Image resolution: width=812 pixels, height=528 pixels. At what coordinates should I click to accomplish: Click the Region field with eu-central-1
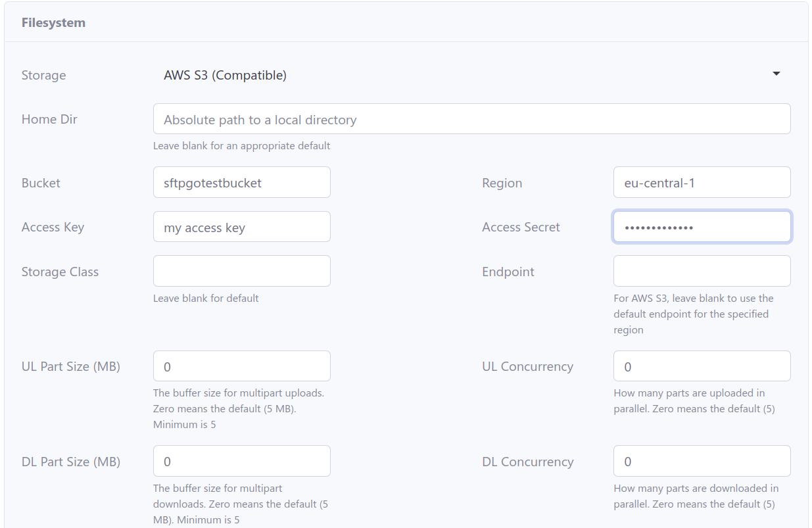tap(701, 183)
